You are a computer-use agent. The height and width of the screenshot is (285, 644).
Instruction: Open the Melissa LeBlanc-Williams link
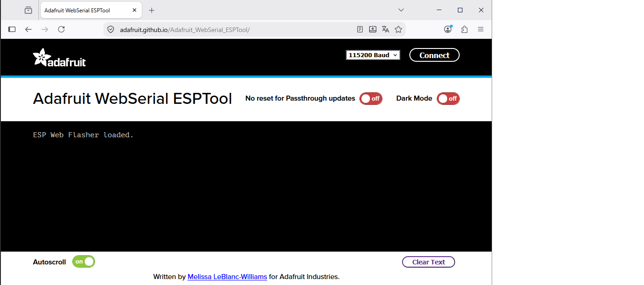point(227,277)
